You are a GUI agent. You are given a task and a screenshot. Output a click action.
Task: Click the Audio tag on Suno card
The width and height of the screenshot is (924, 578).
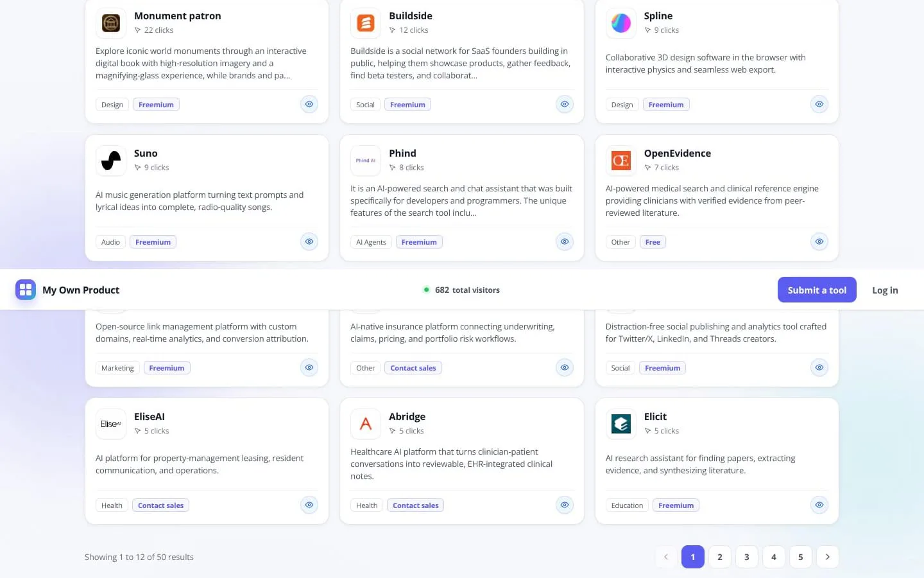click(x=110, y=242)
